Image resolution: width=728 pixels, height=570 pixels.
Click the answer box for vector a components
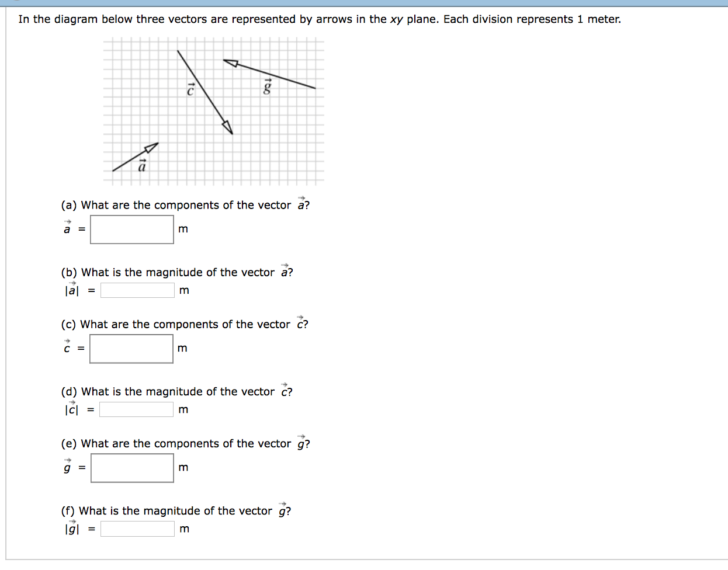coord(131,229)
